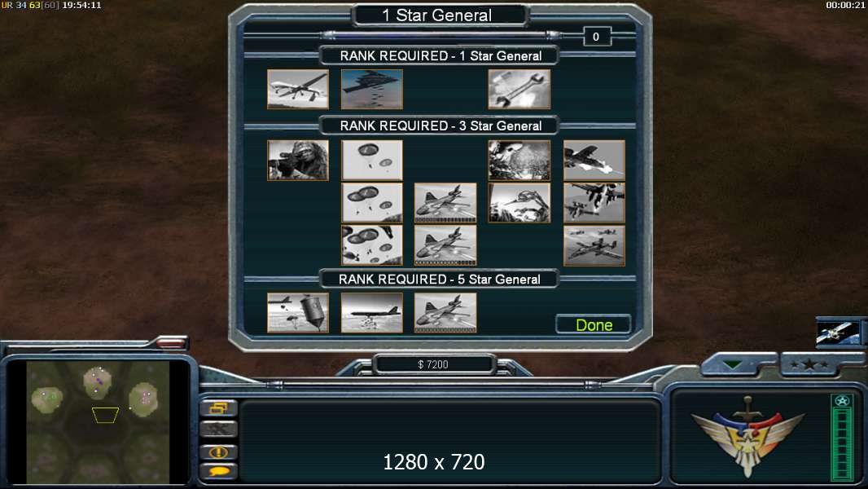Click the Done button

(594, 324)
